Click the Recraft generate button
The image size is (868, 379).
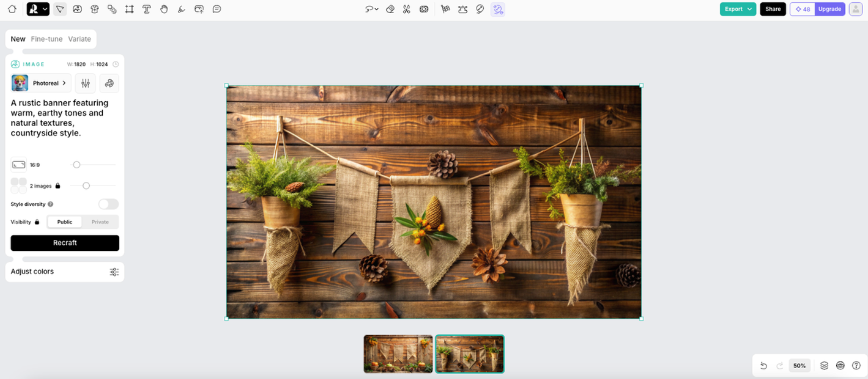tap(65, 243)
